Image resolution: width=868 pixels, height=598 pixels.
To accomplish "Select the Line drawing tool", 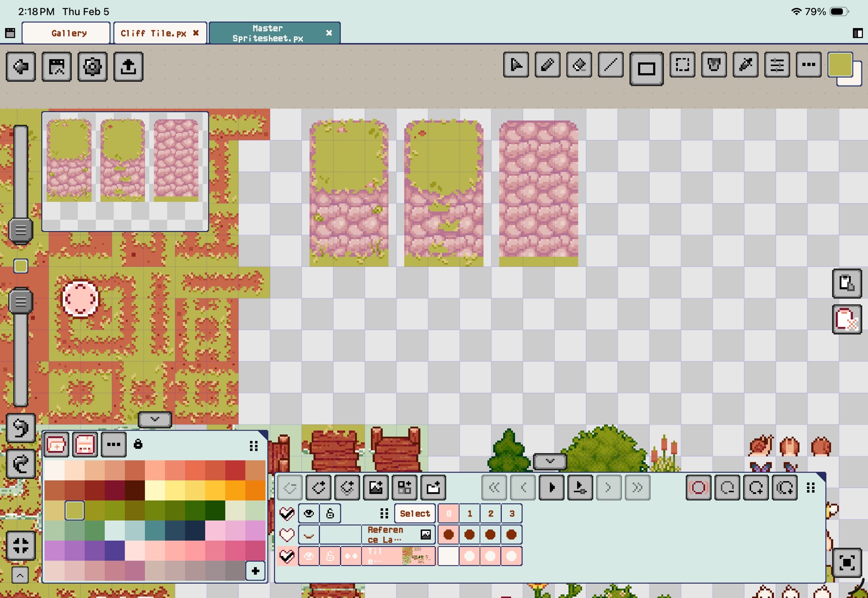I will click(611, 65).
